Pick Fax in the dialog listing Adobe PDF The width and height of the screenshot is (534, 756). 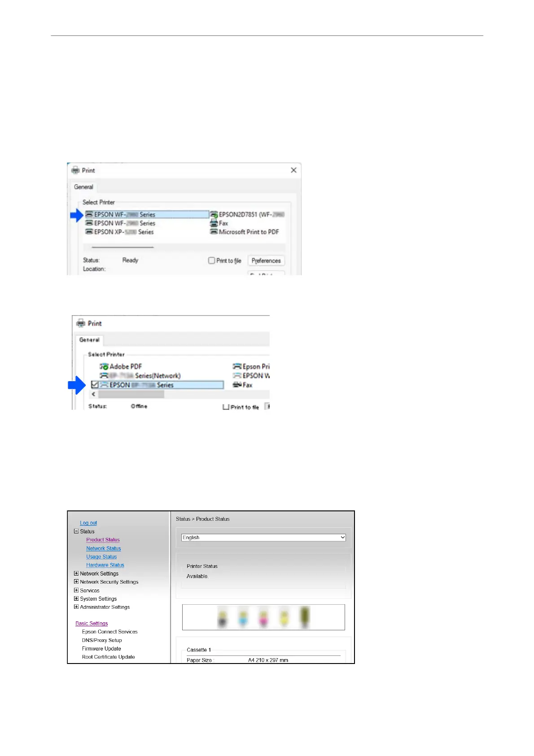[x=242, y=385]
